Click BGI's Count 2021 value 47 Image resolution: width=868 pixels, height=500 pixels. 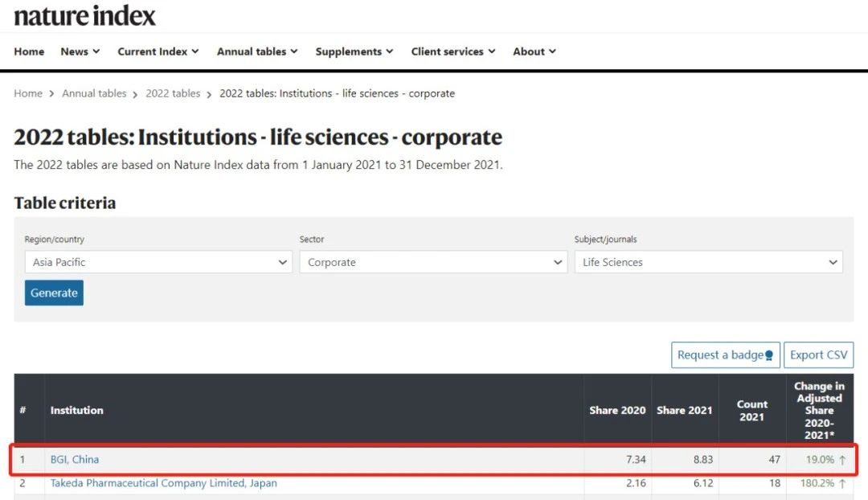coord(775,460)
